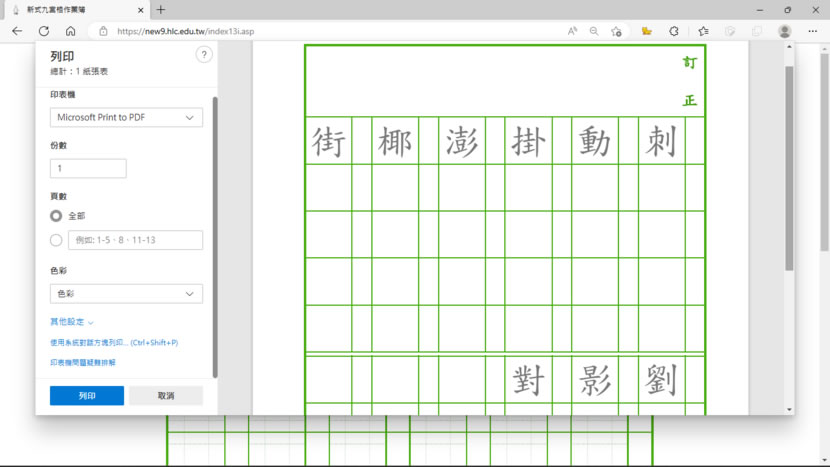The height and width of the screenshot is (467, 830).
Task: Open the print dialog help question mark
Action: click(x=204, y=55)
